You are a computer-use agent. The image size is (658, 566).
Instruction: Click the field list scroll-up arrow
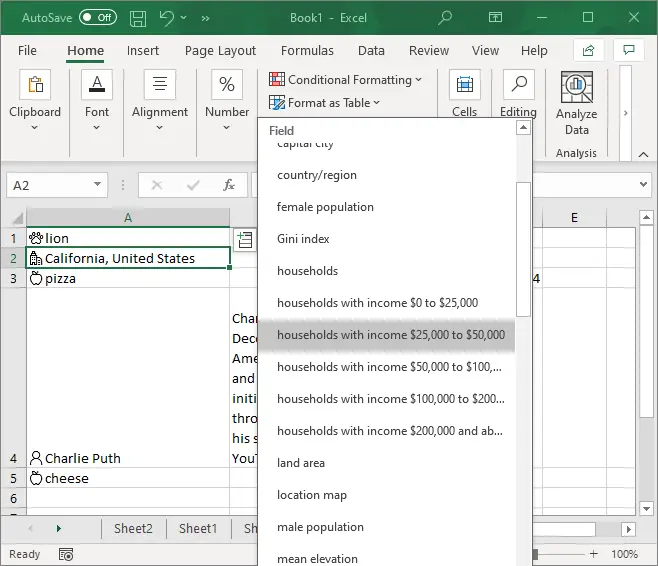pos(523,127)
